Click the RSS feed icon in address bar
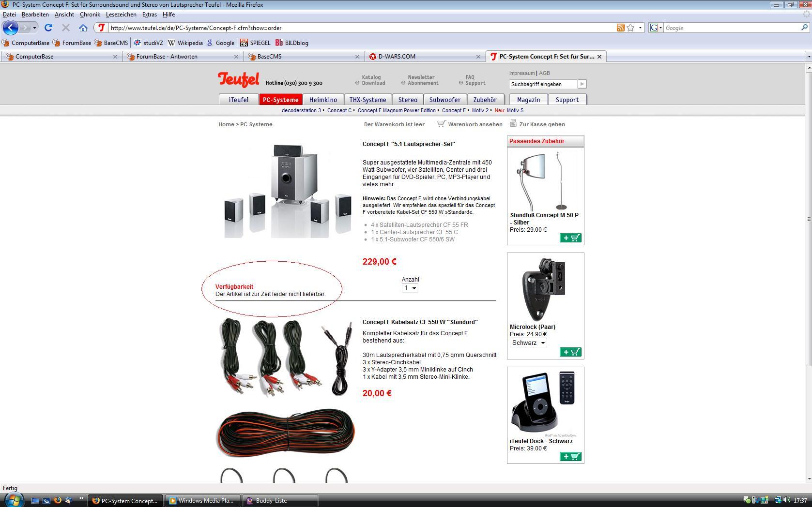Screen dimensions: 812x507 620,28
